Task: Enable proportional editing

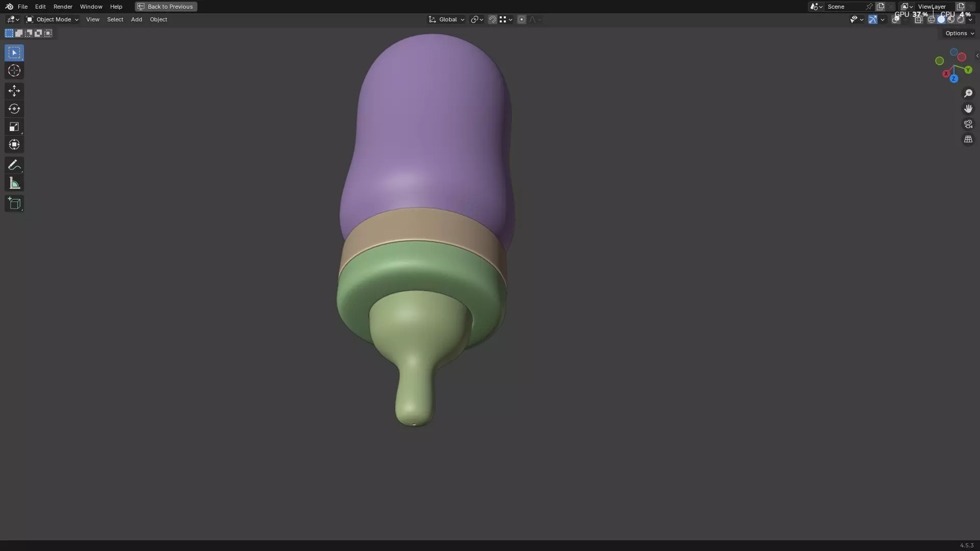Action: 522,19
